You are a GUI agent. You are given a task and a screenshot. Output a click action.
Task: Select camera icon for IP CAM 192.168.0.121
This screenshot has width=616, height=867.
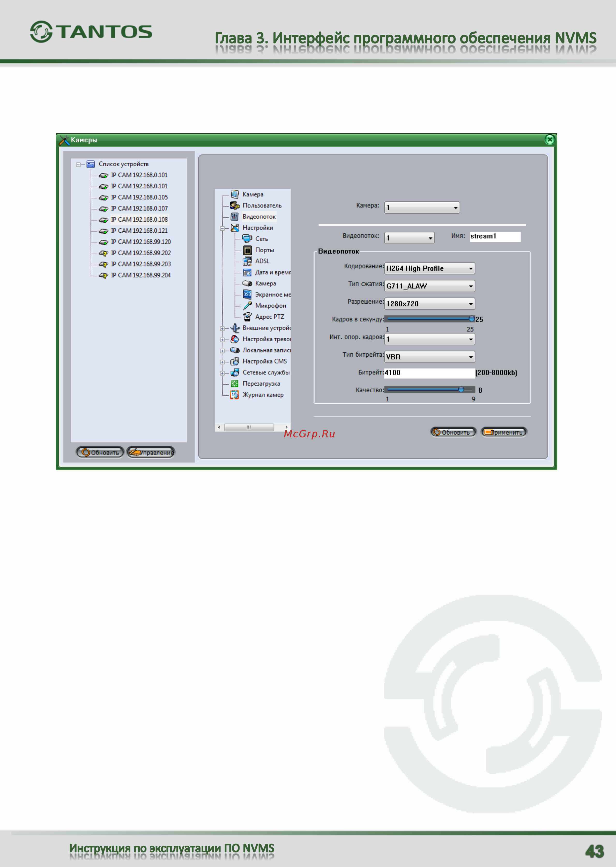tap(103, 231)
